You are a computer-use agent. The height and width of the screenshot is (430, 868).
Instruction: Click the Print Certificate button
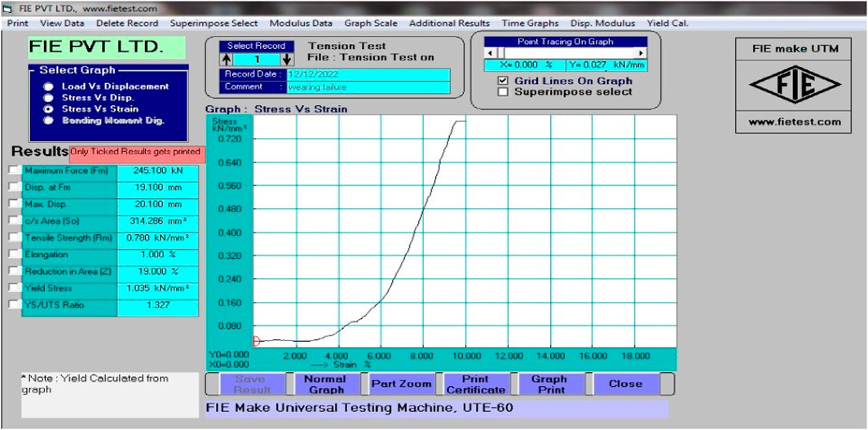(x=475, y=384)
